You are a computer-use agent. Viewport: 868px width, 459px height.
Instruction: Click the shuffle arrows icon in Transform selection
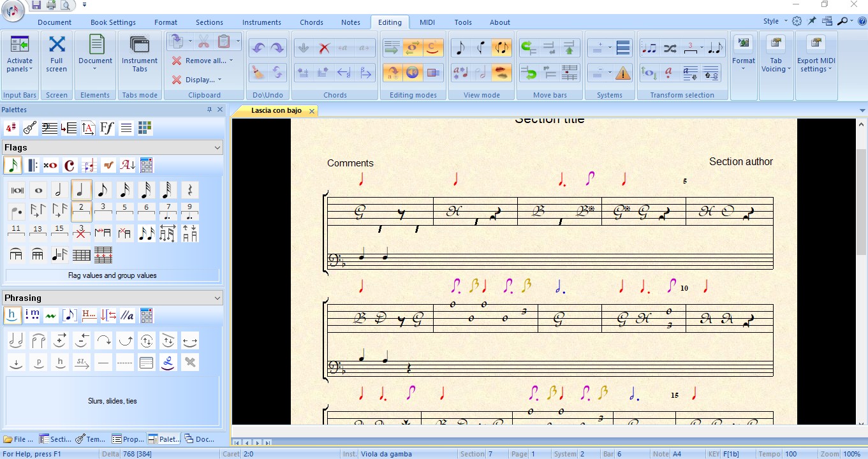coord(670,48)
